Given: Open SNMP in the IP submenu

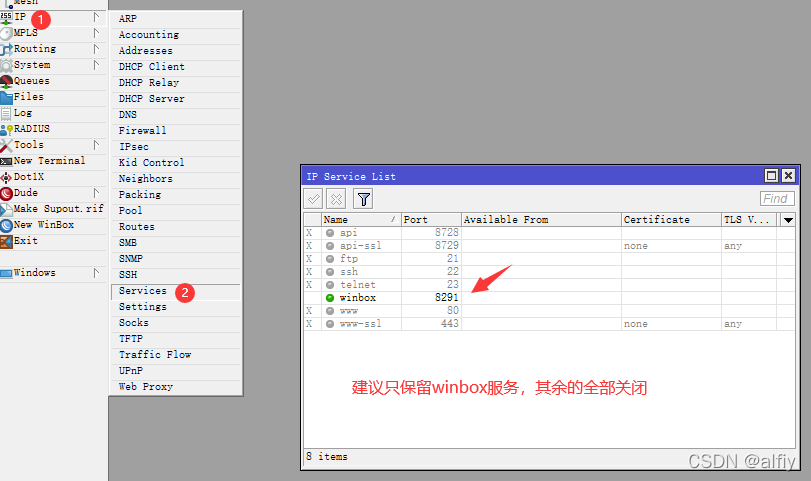Looking at the screenshot, I should point(176,259).
